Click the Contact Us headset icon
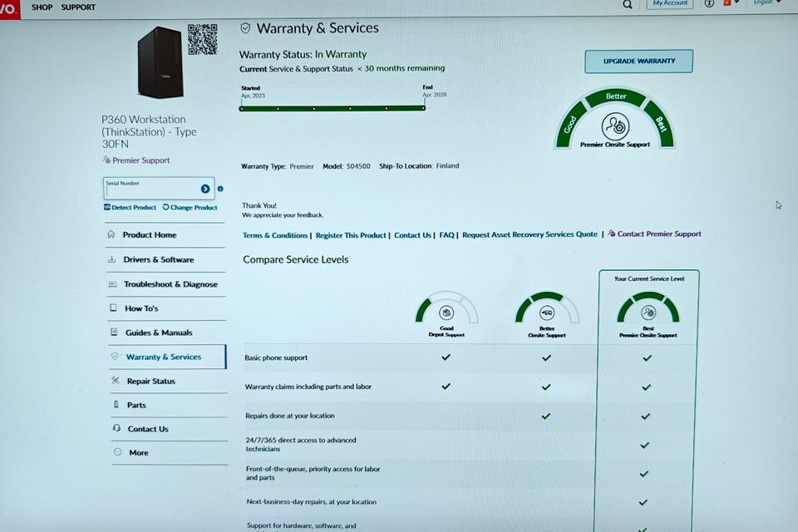This screenshot has height=532, width=798. (x=116, y=428)
